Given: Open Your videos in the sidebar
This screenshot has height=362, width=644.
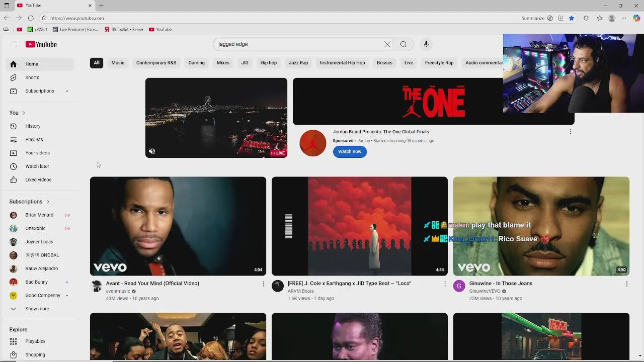Looking at the screenshot, I should [40, 153].
